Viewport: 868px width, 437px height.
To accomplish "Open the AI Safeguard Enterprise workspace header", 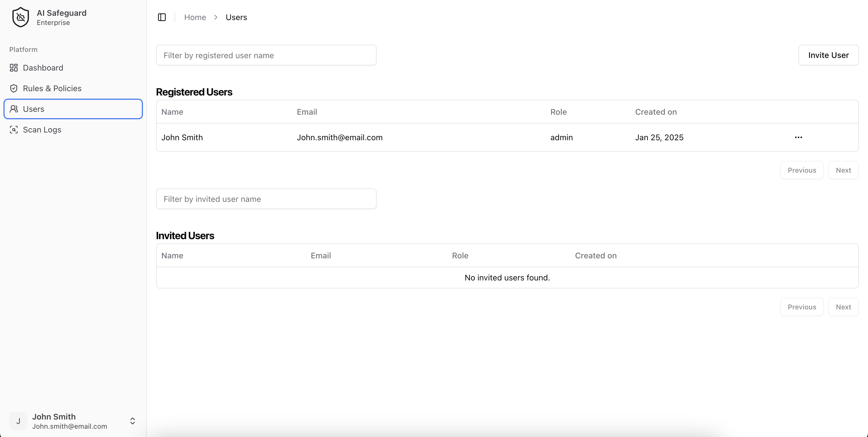I will tap(61, 17).
